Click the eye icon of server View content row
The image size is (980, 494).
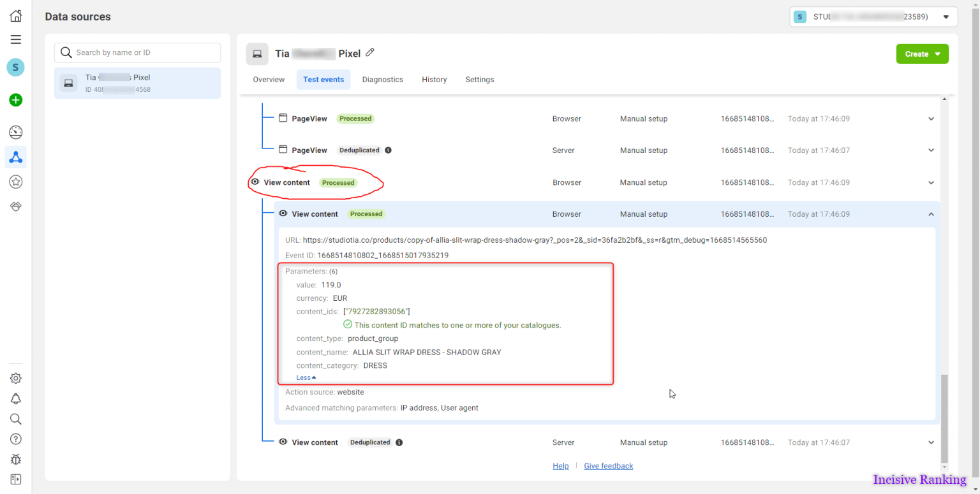(283, 442)
